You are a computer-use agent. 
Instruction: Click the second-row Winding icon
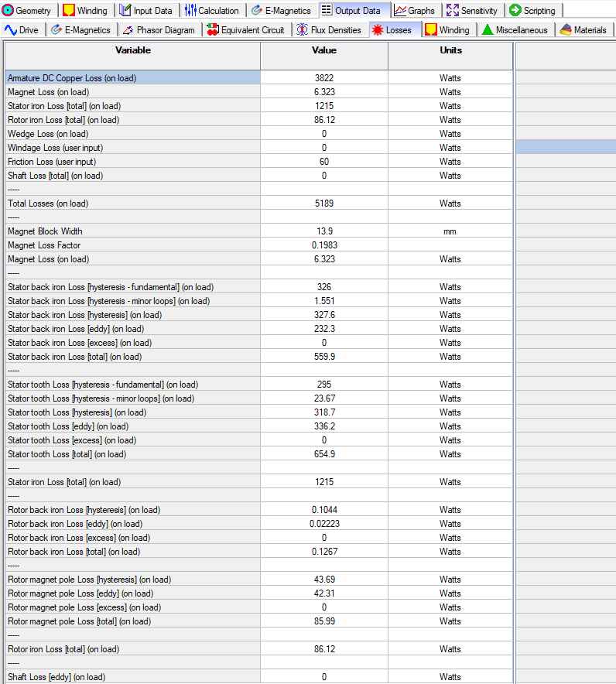click(x=431, y=29)
